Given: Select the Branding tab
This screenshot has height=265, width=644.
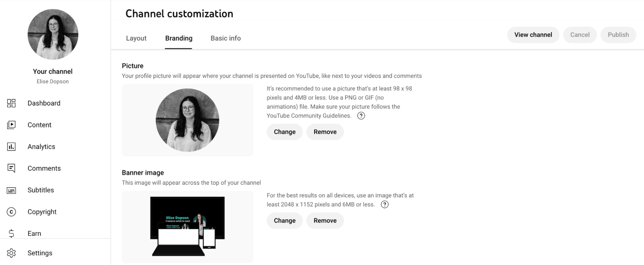Looking at the screenshot, I should coord(179,38).
